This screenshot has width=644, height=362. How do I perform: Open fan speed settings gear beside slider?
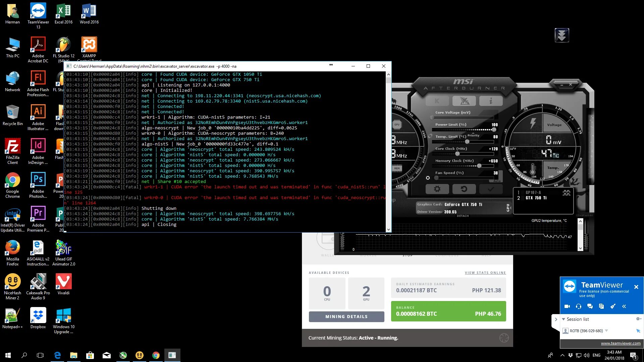(428, 178)
